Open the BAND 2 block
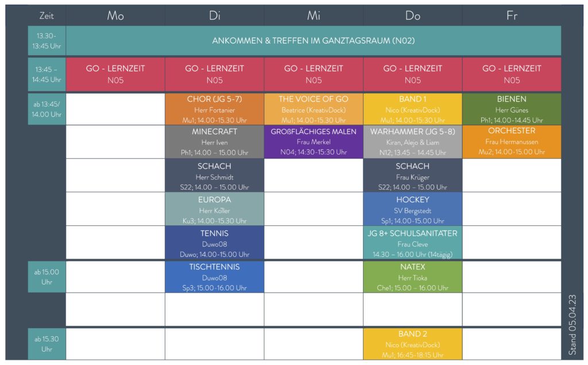 (412, 344)
